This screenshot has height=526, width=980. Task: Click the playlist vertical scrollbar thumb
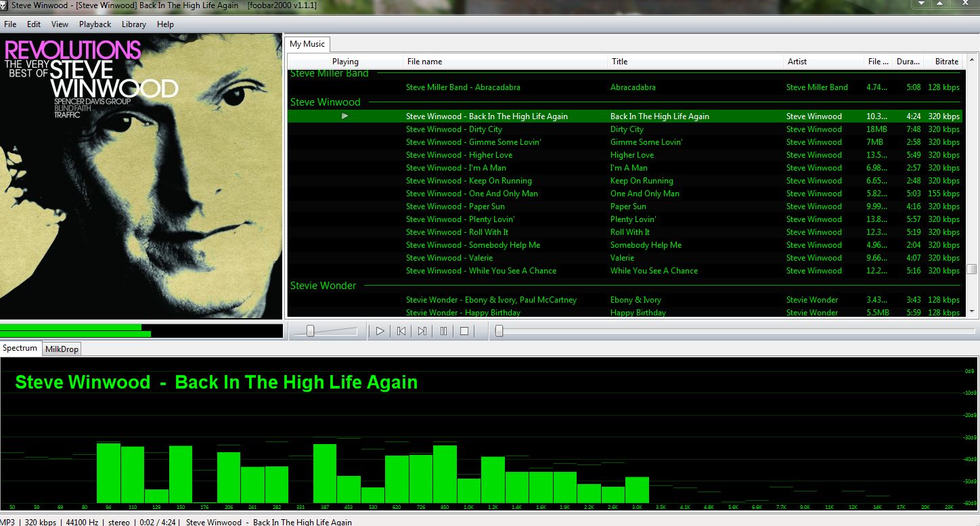click(972, 268)
